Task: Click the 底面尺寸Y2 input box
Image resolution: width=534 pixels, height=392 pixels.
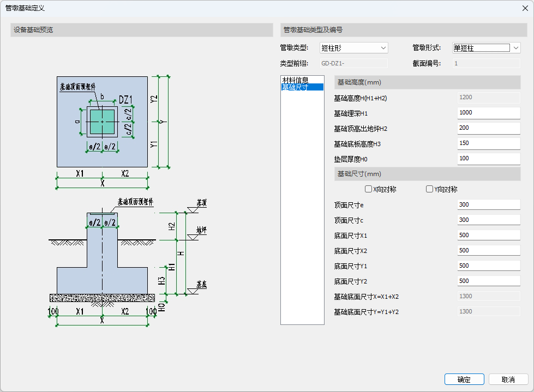Action: [489, 281]
